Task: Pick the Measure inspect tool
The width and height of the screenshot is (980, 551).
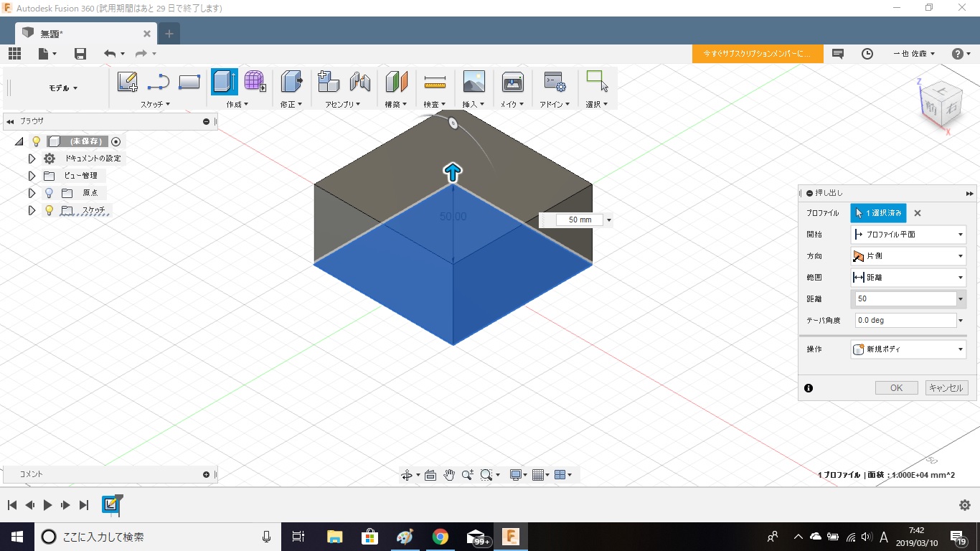Action: click(x=435, y=82)
